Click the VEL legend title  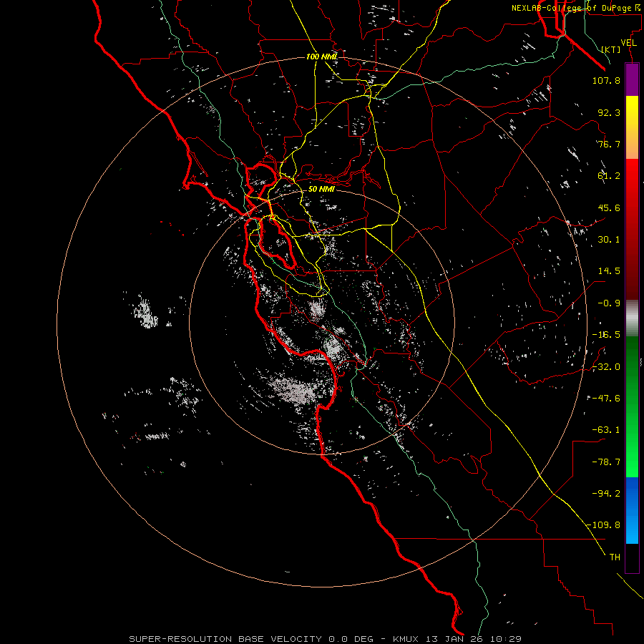(x=628, y=43)
